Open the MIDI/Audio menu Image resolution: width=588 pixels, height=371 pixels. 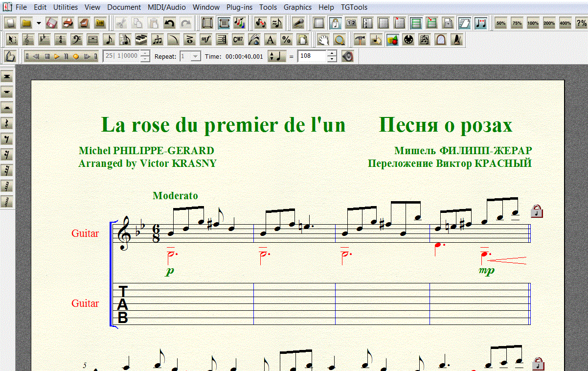pyautogui.click(x=166, y=7)
